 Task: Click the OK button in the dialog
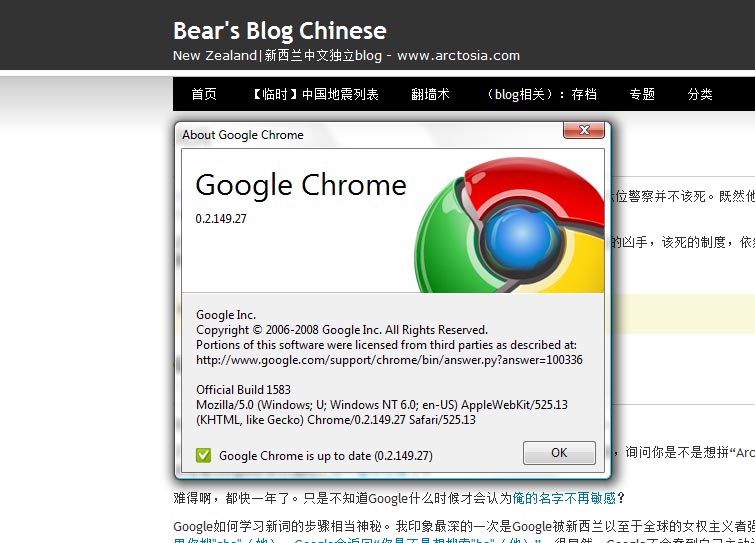click(559, 452)
